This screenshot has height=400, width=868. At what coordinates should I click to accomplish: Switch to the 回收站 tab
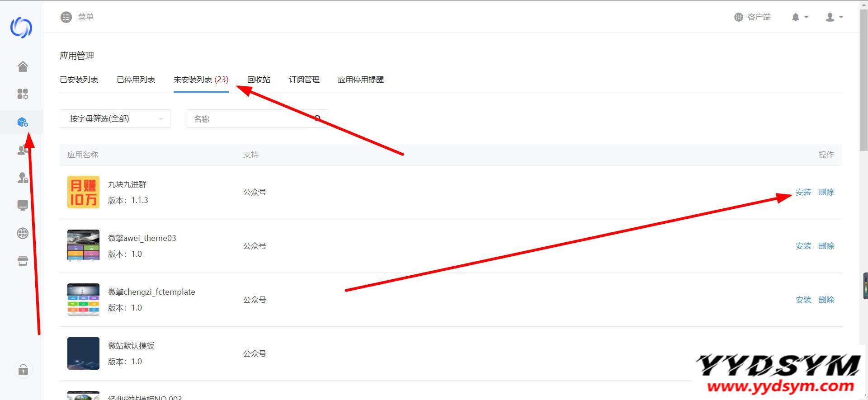259,80
